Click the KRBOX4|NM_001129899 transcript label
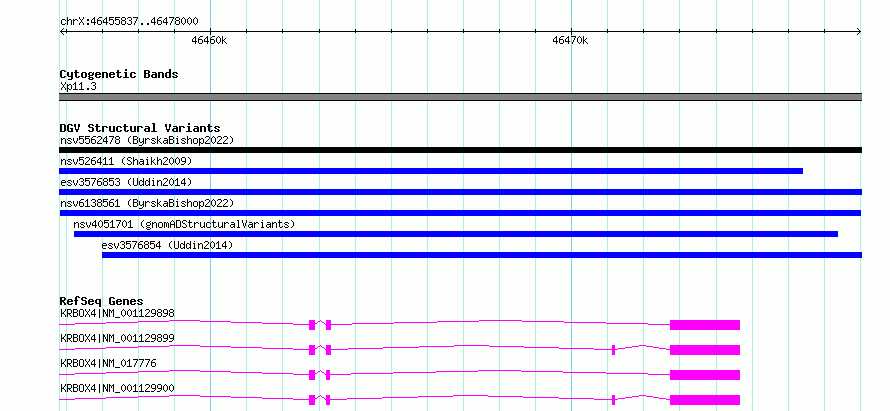 pos(117,338)
